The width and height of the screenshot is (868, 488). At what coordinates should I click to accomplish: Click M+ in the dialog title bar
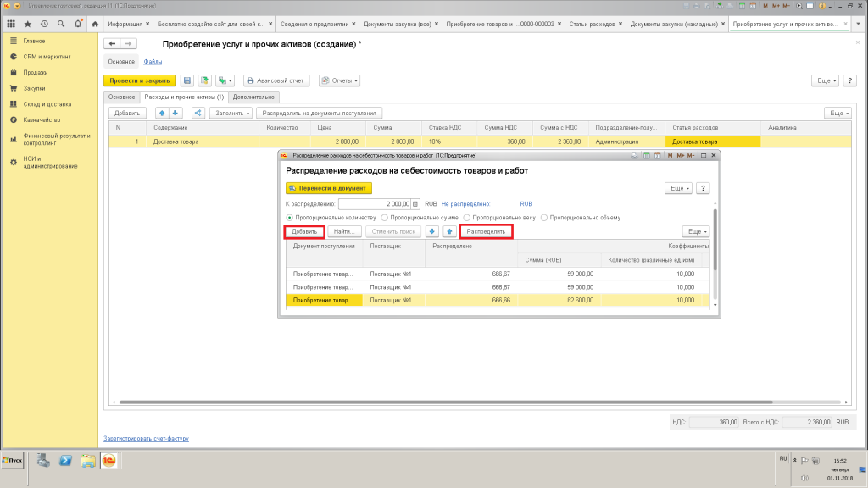680,156
